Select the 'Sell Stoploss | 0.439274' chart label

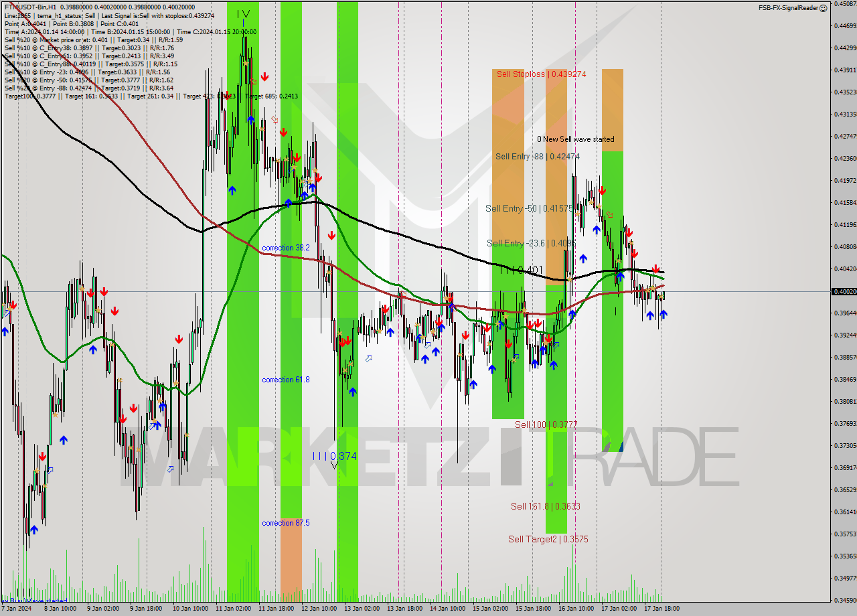542,74
